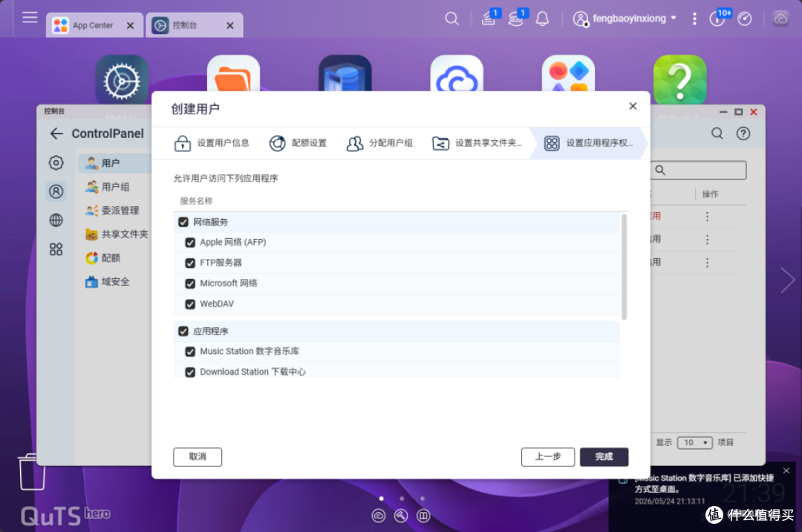Select 委派管理 in ControlPanel menu
802x532 pixels.
point(115,210)
